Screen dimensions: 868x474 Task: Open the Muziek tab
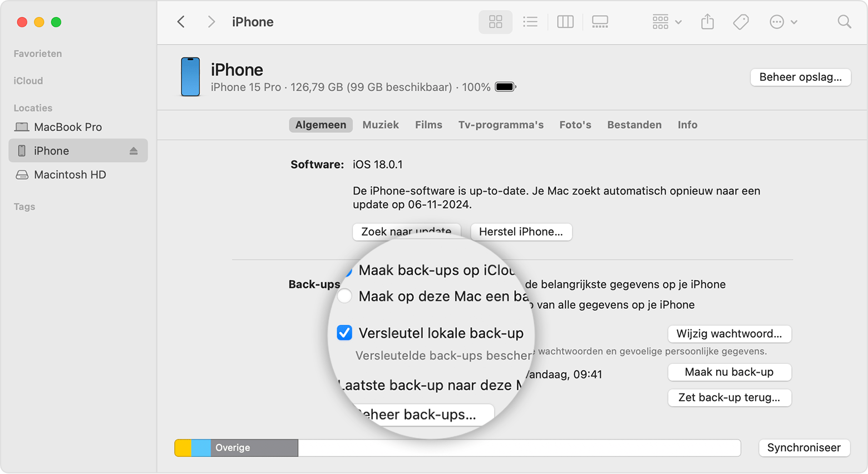tap(381, 125)
